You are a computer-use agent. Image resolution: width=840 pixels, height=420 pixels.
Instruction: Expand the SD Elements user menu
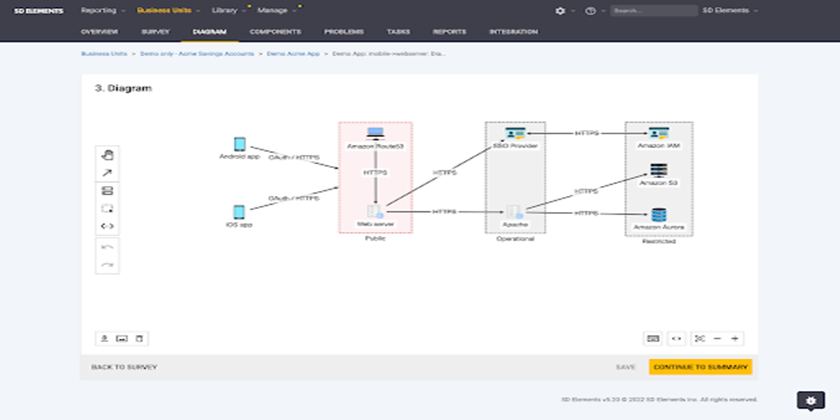click(730, 10)
